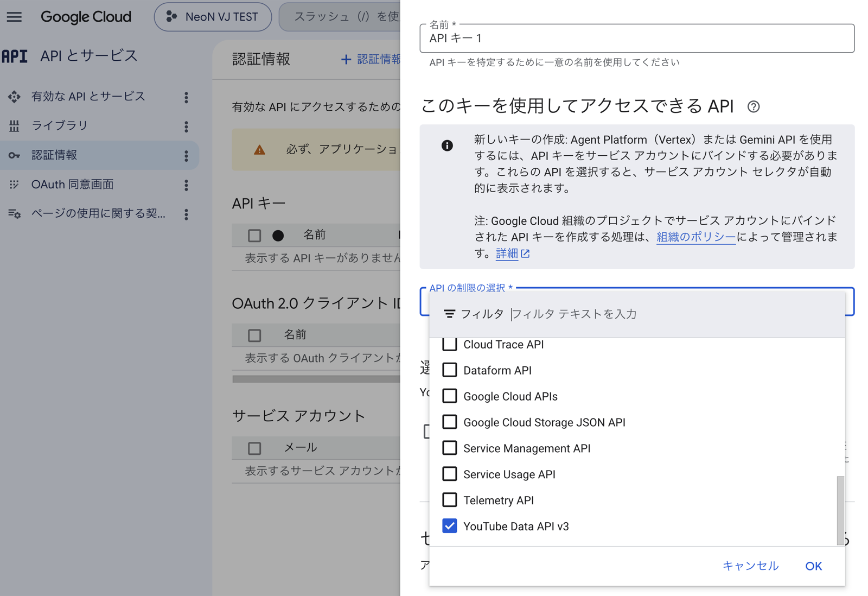The height and width of the screenshot is (596, 868).
Task: Click the ライブラリ sidebar icon
Action: point(14,126)
